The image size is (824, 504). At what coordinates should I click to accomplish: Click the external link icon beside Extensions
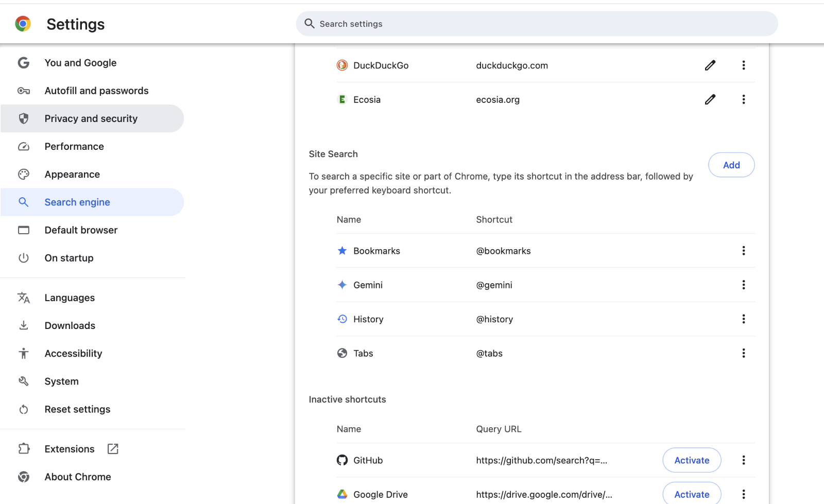tap(113, 449)
